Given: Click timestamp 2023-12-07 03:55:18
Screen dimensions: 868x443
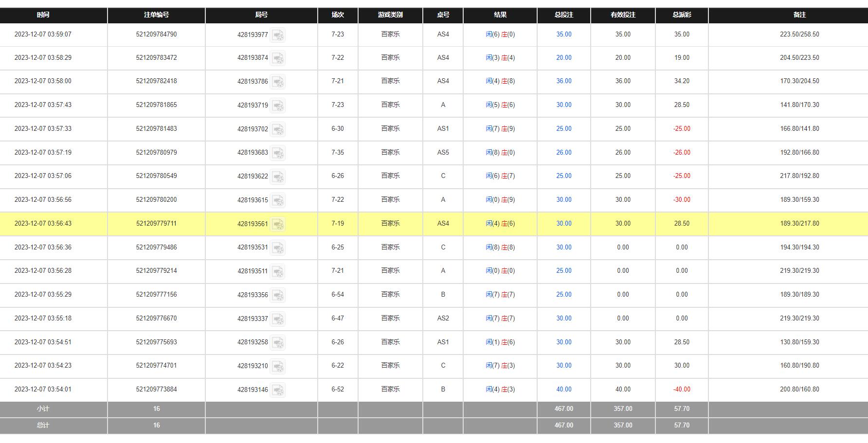Looking at the screenshot, I should (x=43, y=319).
